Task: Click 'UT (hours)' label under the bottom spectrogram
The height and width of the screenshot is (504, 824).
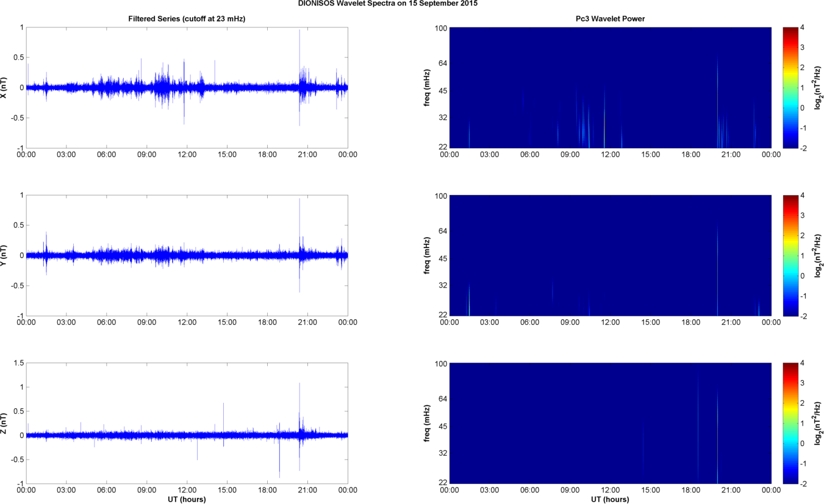Action: [x=611, y=499]
